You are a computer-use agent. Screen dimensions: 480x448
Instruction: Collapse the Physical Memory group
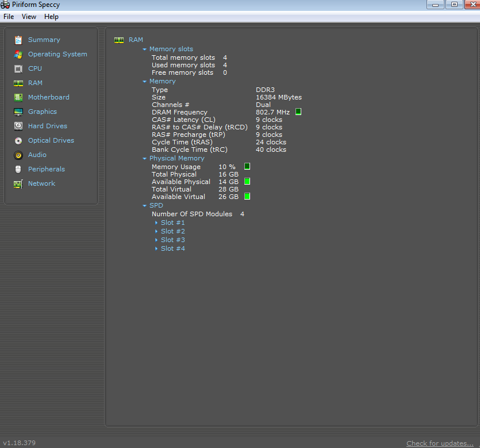(x=144, y=159)
